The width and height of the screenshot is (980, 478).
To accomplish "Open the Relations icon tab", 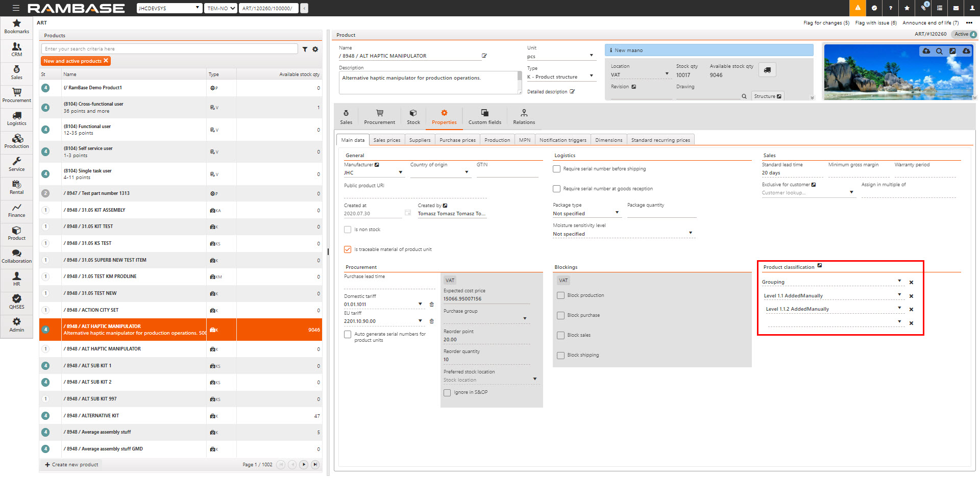I will click(x=524, y=116).
